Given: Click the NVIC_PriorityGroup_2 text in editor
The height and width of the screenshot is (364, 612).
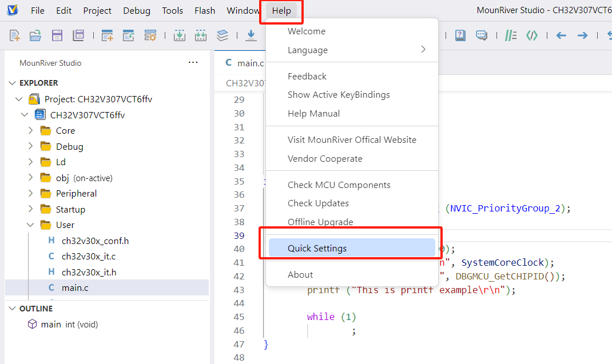Looking at the screenshot, I should (x=506, y=209).
